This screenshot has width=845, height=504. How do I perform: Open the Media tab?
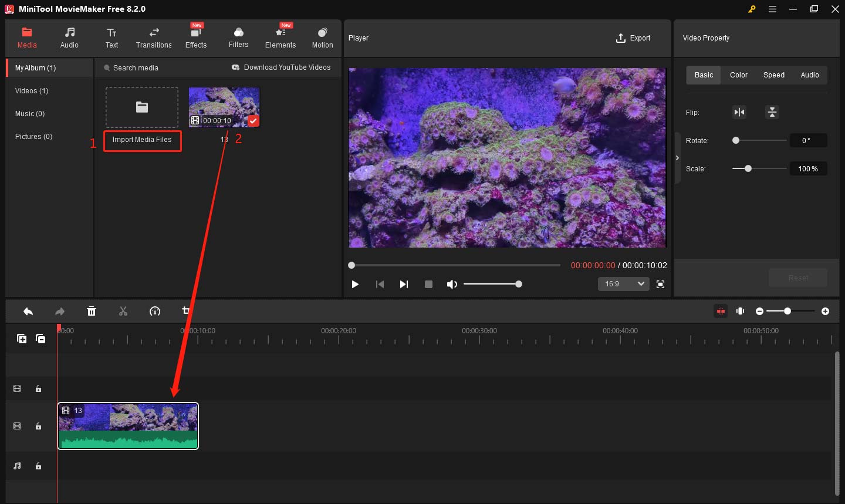click(27, 38)
